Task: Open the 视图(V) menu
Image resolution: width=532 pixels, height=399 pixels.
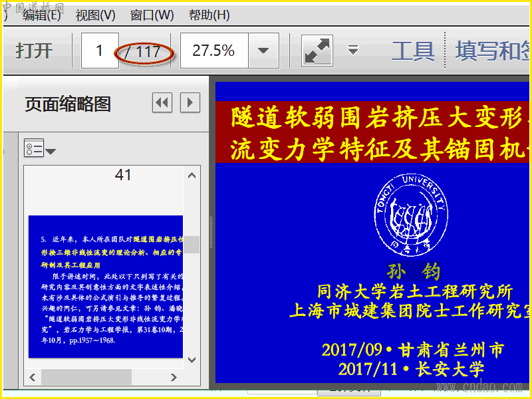Action: (x=95, y=15)
